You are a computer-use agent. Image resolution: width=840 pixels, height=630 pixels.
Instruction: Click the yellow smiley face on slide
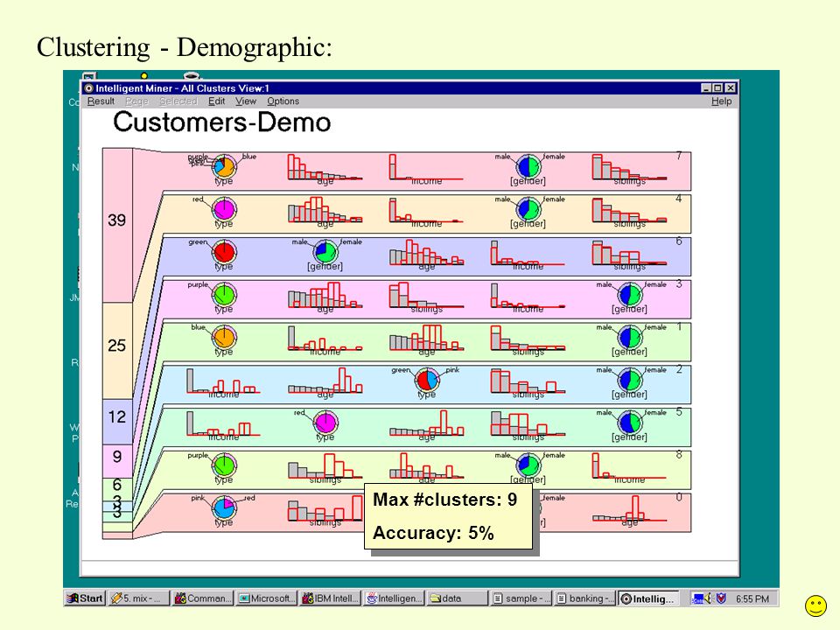tap(815, 605)
